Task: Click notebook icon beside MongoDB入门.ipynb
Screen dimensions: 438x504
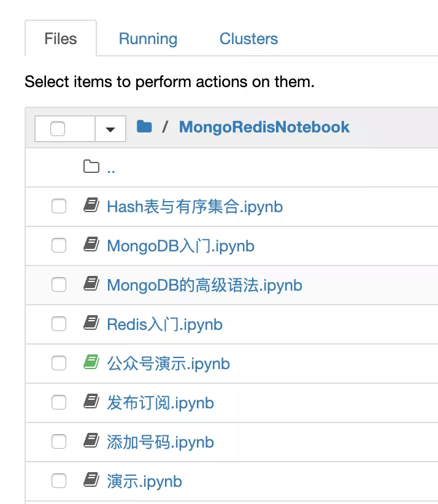Action: [x=91, y=245]
